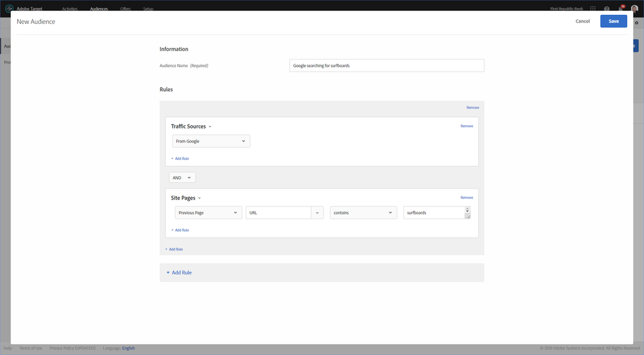
Task: Cancel the New Audience dialog
Action: click(582, 21)
